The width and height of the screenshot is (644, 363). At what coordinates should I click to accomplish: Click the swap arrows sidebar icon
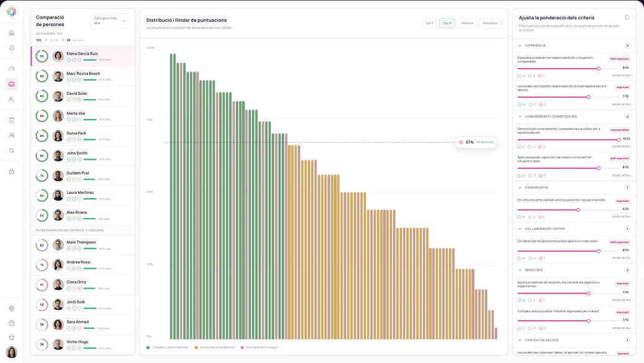pos(12,151)
